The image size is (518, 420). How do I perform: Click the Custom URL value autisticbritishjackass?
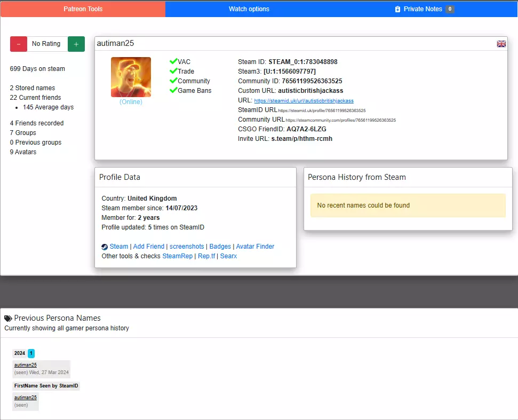(x=310, y=91)
